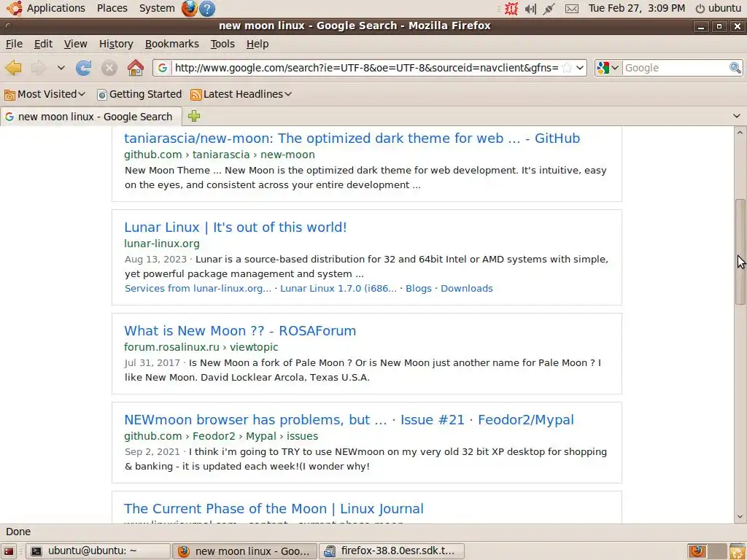Open the NEWmoon browser Issue #21 result
Screen dimensions: 747x560
[x=349, y=419]
